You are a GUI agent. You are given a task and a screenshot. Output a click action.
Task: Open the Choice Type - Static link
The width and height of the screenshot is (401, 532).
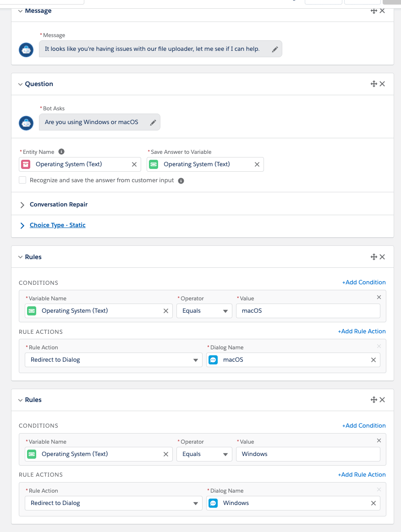[x=57, y=225]
